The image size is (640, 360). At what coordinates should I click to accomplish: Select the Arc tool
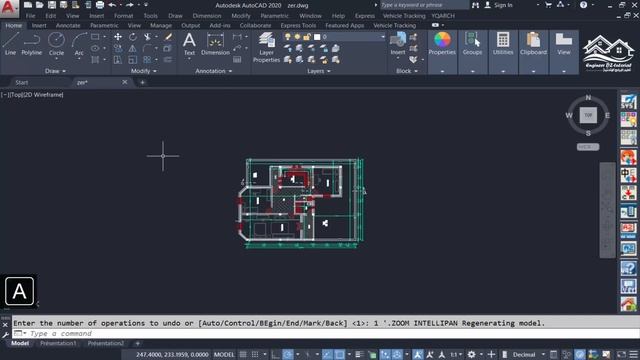[x=79, y=44]
